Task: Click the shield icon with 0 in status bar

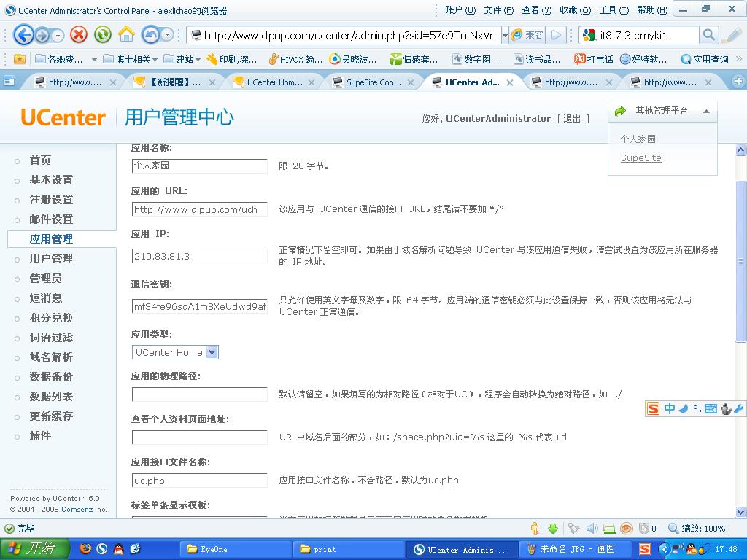Action: pos(644,528)
